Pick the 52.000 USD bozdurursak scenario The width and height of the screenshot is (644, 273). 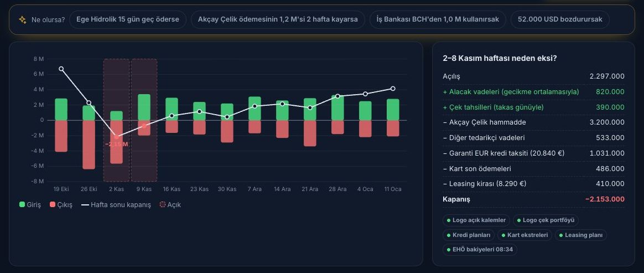(x=560, y=19)
